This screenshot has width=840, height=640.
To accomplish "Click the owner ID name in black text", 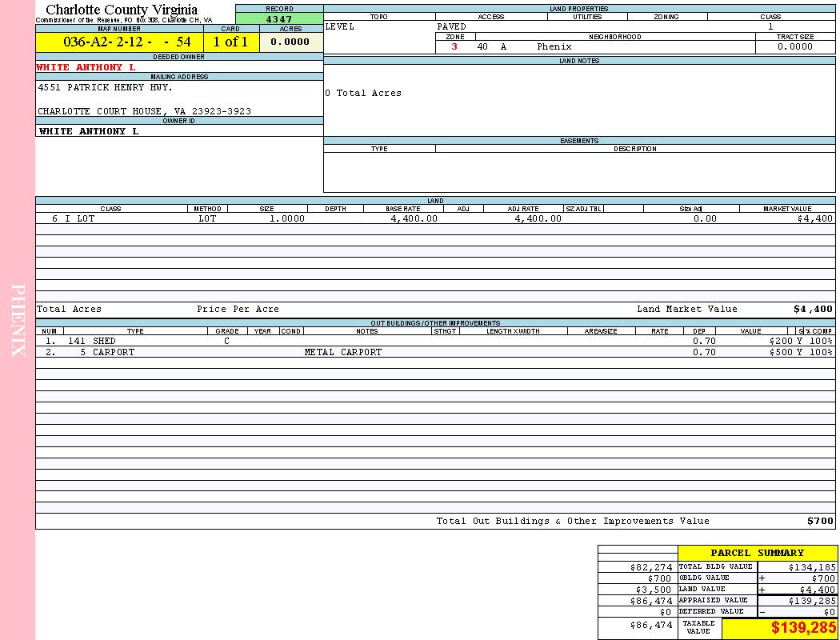I will [x=89, y=131].
